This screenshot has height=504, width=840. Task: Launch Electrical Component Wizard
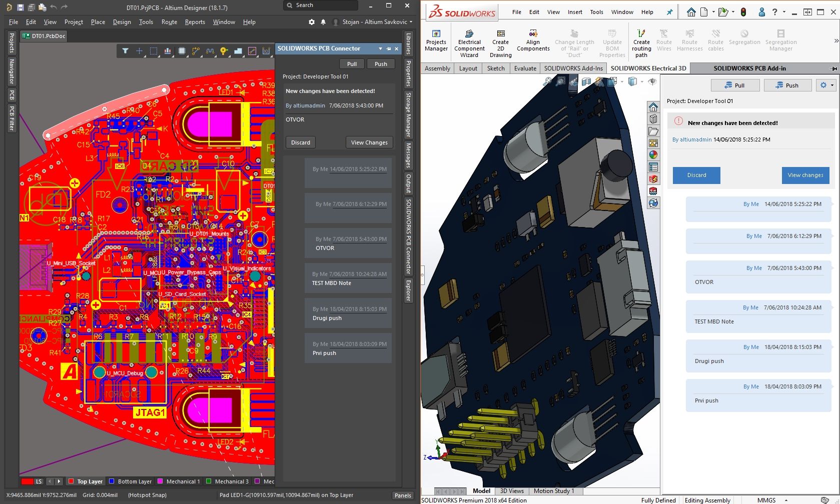(469, 43)
